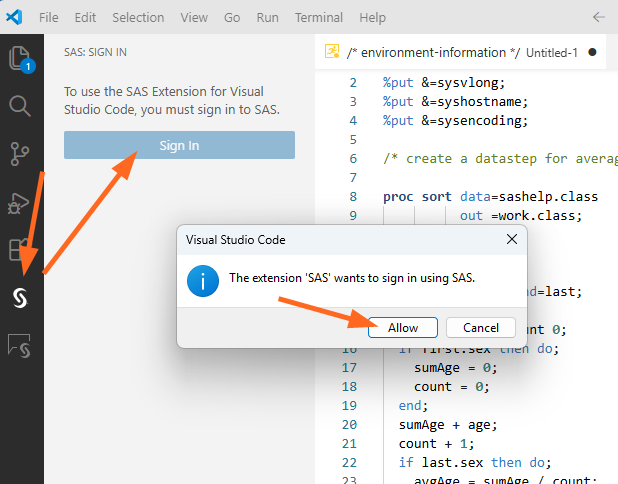Click the unsaved dot on Untitled-1 tab

pyautogui.click(x=592, y=52)
